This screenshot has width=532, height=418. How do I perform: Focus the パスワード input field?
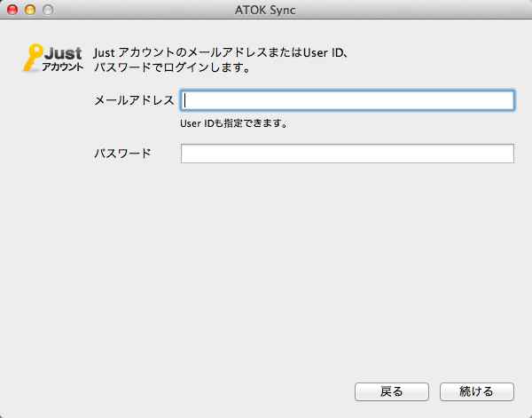coord(348,154)
